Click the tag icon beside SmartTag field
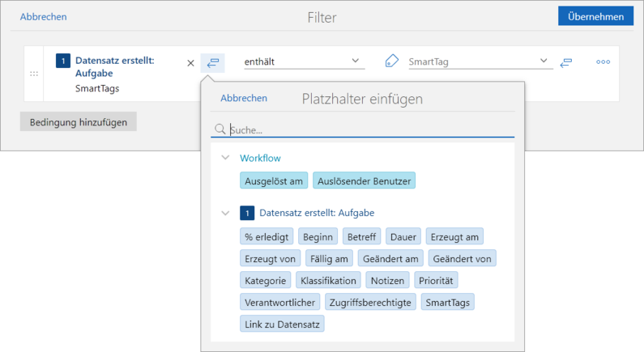This screenshot has height=352, width=644. pos(392,61)
